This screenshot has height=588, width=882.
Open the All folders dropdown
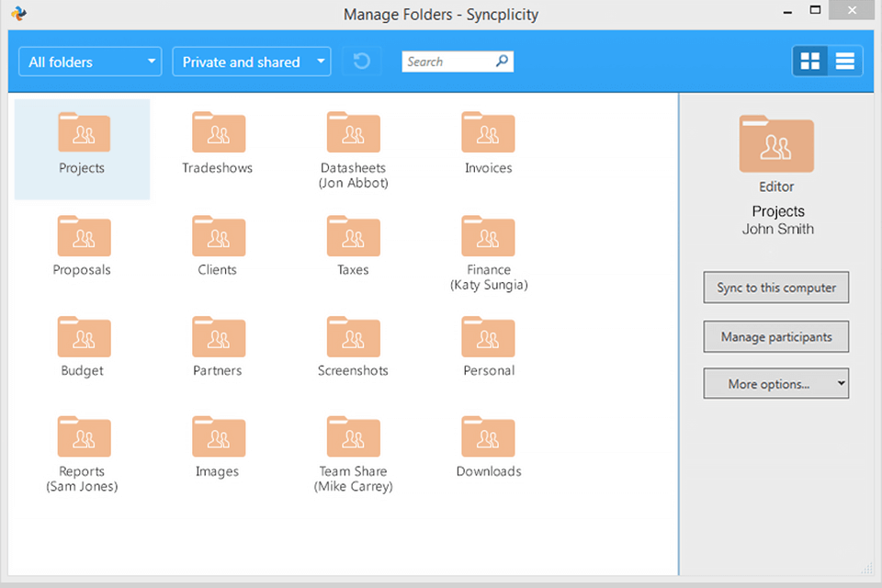(90, 62)
